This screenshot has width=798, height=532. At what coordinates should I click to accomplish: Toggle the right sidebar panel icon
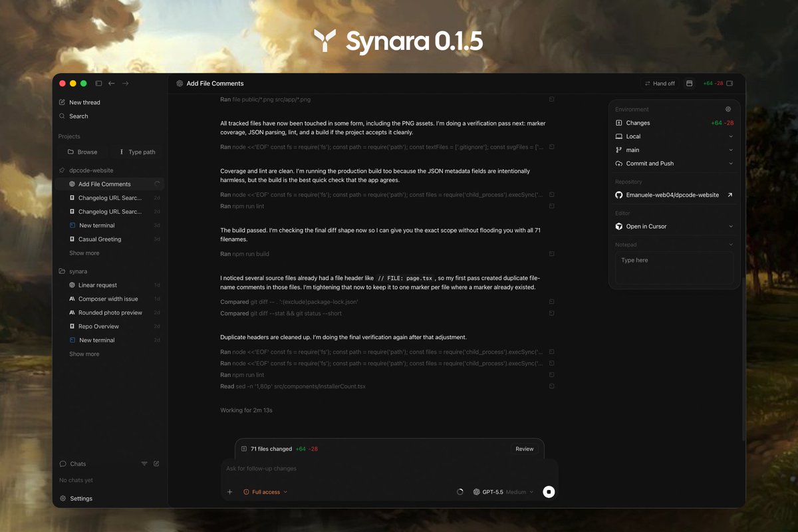pyautogui.click(x=730, y=83)
